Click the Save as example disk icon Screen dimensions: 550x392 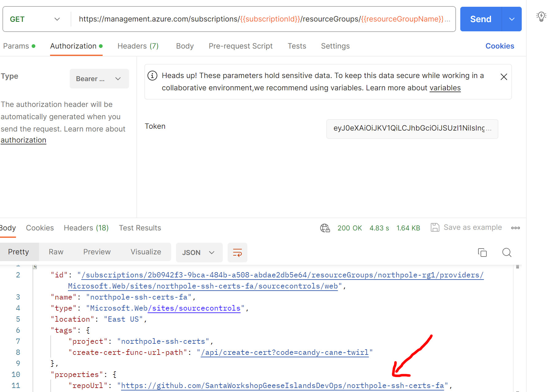435,227
